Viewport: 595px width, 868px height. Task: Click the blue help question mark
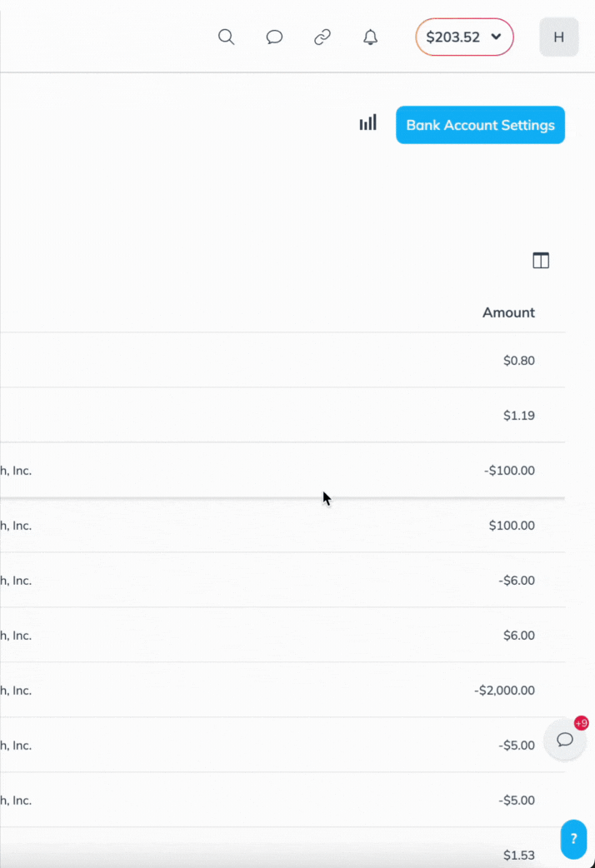coord(573,839)
